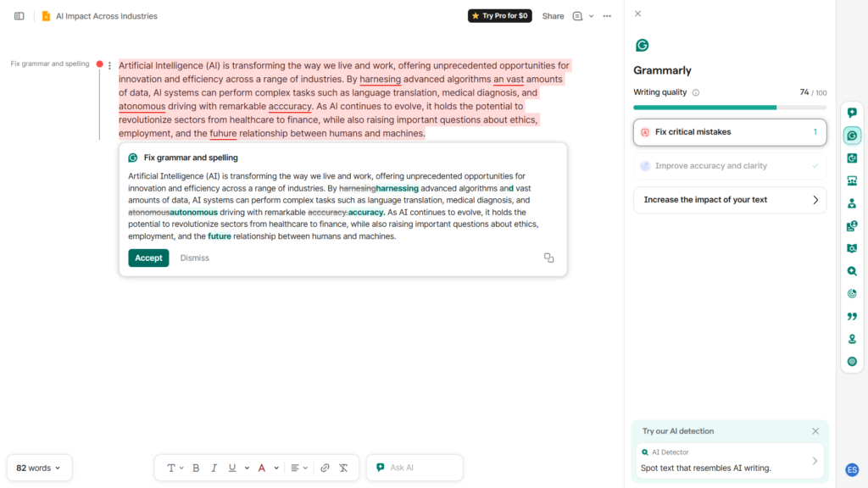The image size is (868, 488).
Task: Toggle italic formatting
Action: (214, 468)
